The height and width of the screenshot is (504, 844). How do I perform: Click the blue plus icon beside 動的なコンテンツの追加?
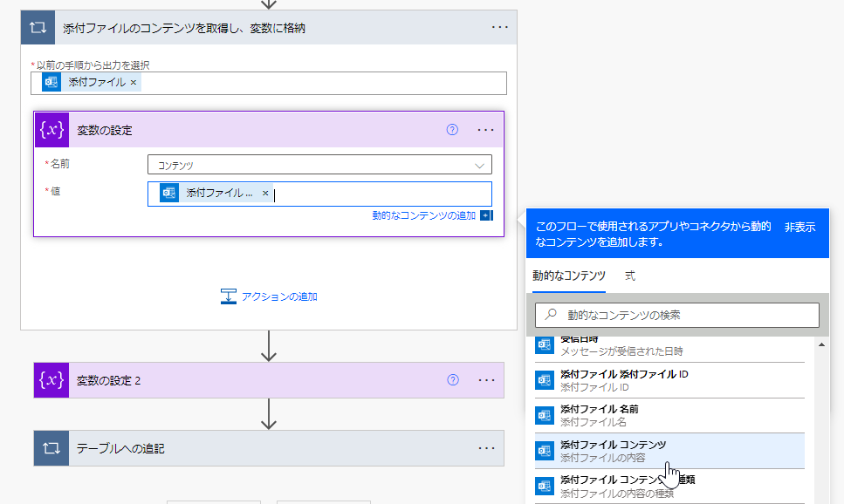point(486,215)
